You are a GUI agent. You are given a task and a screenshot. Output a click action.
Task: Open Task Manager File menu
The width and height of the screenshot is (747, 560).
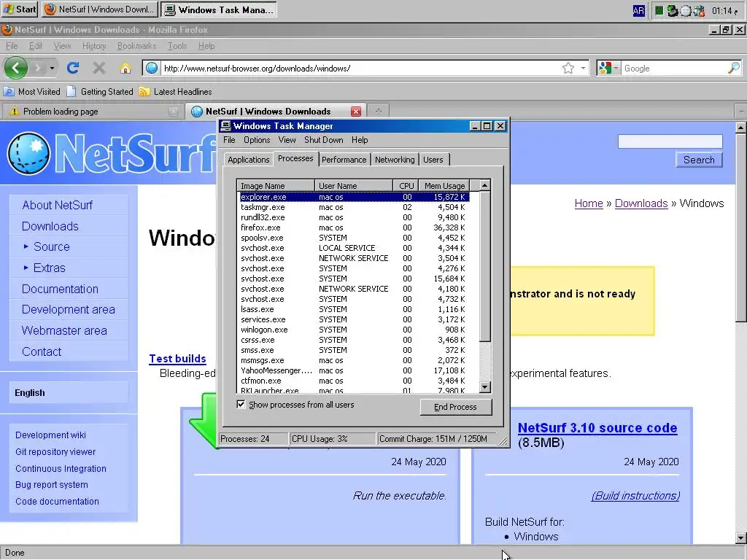(229, 140)
